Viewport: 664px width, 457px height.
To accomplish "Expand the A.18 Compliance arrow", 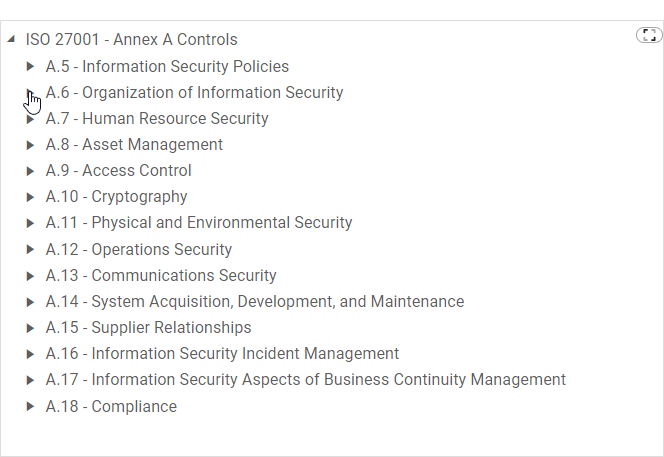I will 31,407.
